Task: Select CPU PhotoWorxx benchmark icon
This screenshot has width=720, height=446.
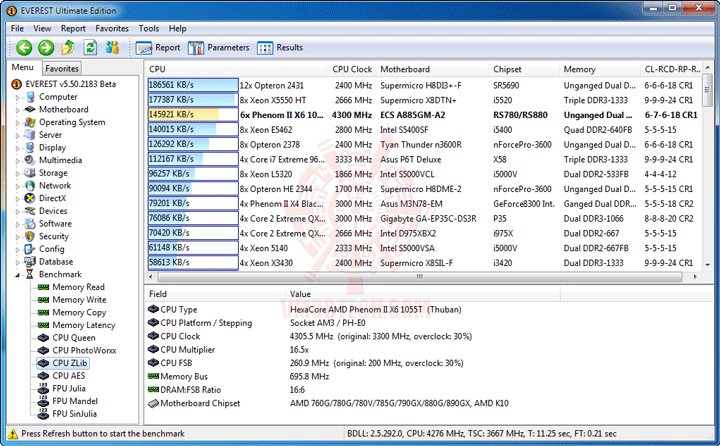Action: tap(43, 350)
